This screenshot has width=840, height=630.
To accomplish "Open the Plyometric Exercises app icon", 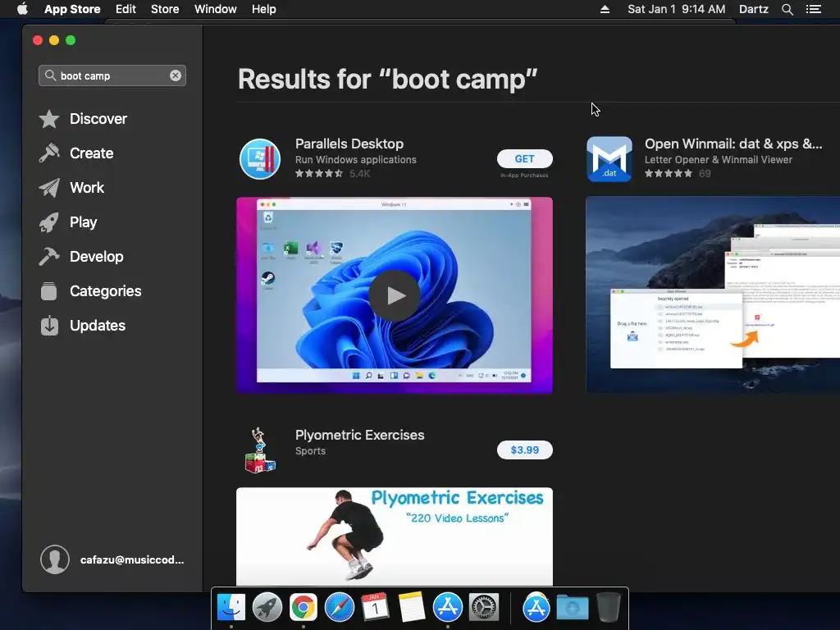I will pyautogui.click(x=260, y=450).
